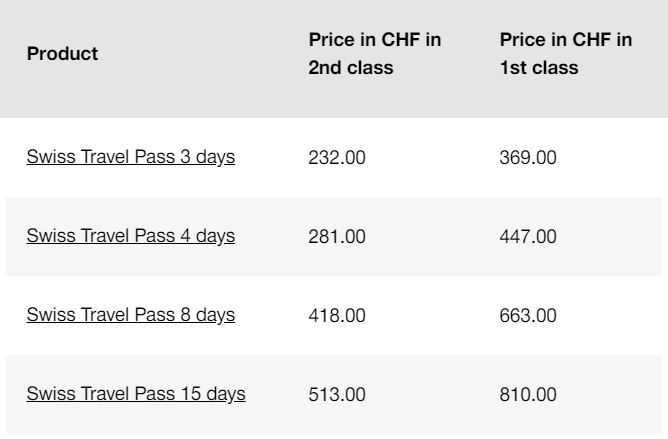The width and height of the screenshot is (668, 439).
Task: Select the 232.00 second class price
Action: pos(337,158)
